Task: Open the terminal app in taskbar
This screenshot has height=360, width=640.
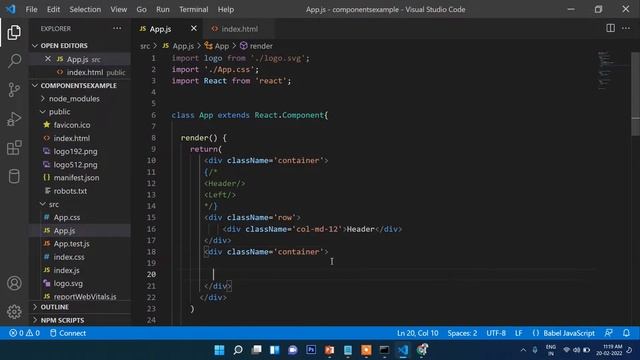Action: tap(384, 350)
